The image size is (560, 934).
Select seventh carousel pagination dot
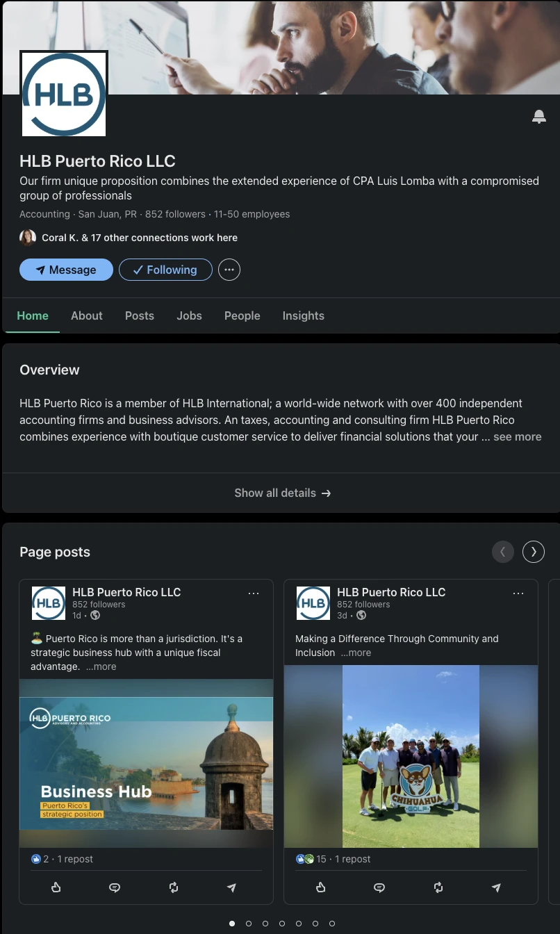point(332,924)
